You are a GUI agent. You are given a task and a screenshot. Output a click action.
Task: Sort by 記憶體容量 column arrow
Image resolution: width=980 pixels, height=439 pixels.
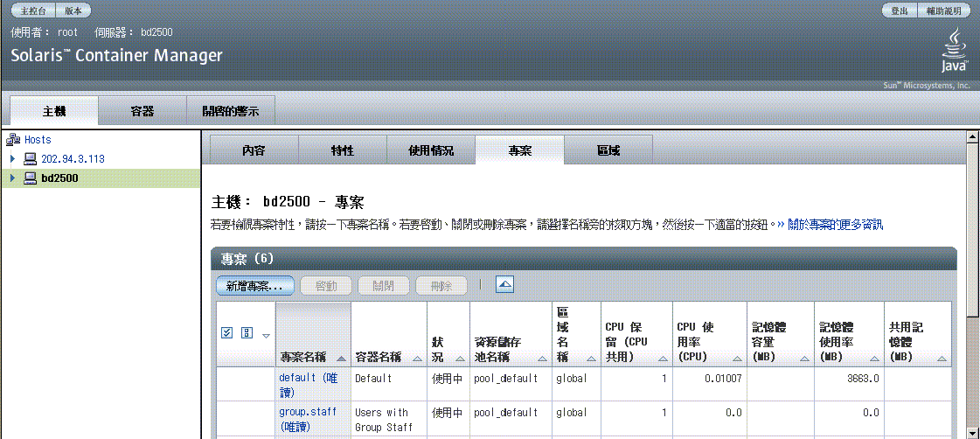coord(804,359)
